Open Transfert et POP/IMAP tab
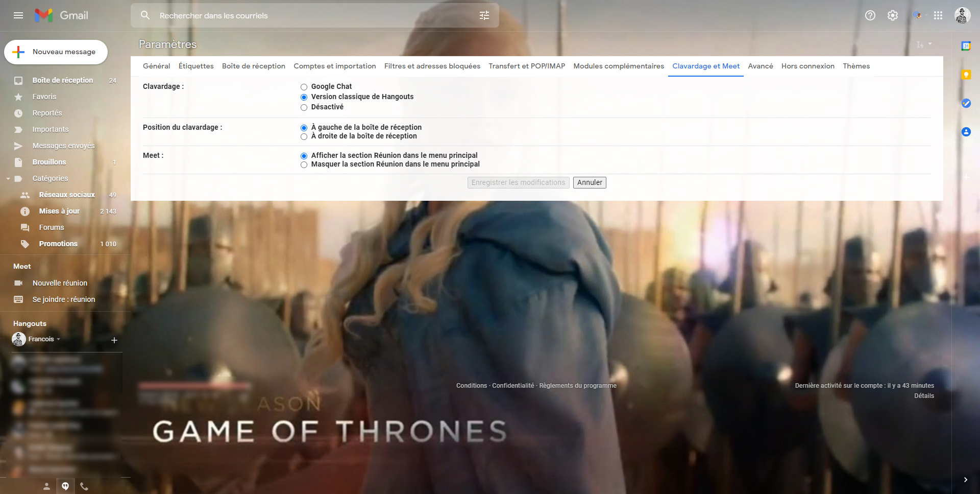980x494 pixels. 527,66
